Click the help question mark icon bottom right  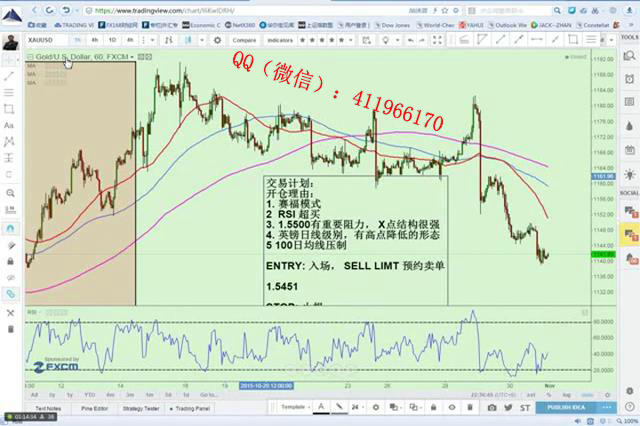pyautogui.click(x=630, y=407)
